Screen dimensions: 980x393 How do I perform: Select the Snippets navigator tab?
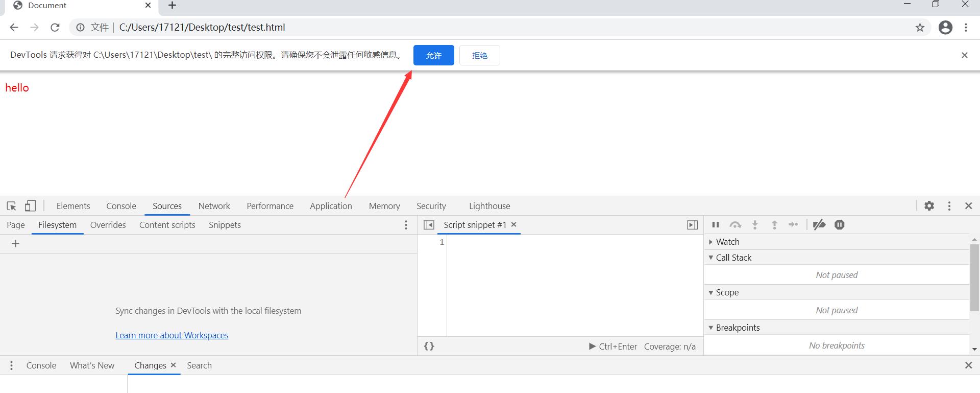225,225
